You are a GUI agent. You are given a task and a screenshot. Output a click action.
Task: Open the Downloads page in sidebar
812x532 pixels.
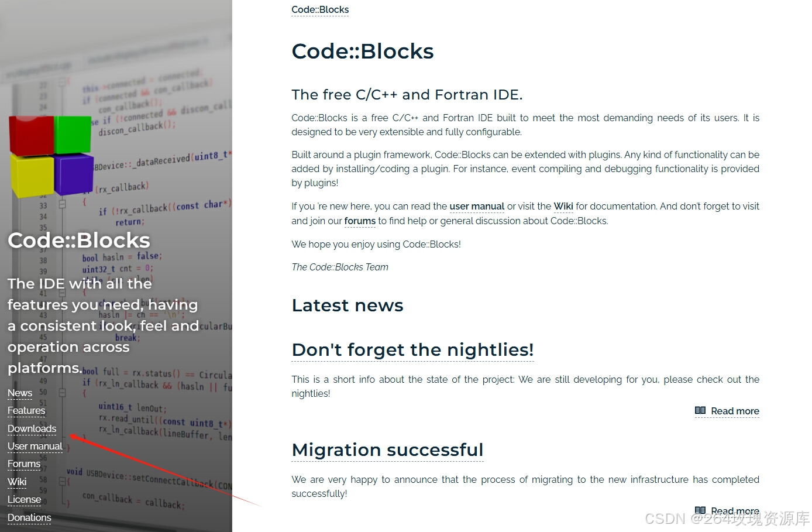(32, 429)
